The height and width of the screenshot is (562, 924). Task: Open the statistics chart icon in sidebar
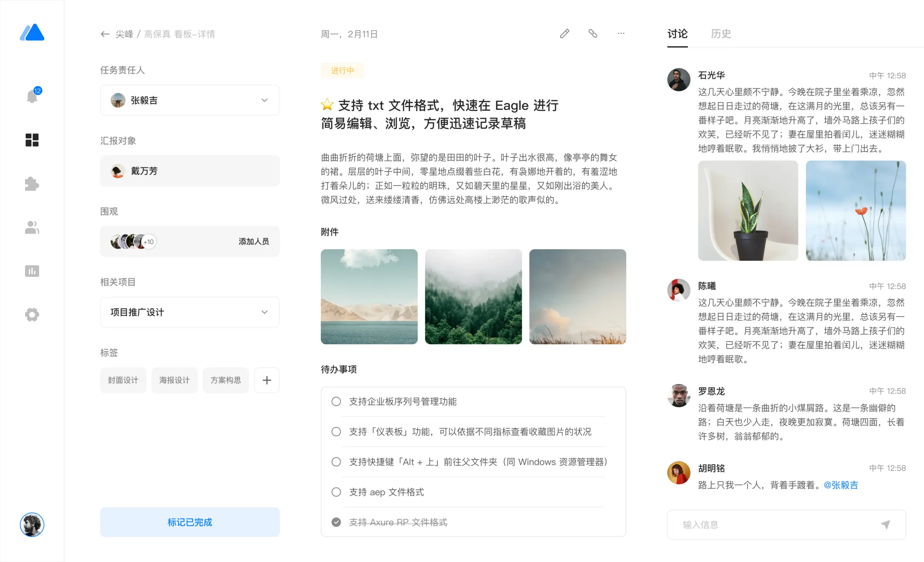[x=32, y=271]
